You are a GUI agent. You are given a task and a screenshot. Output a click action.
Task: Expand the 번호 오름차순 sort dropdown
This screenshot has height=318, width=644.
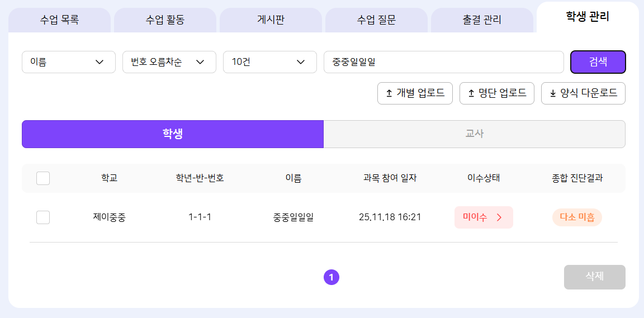[x=169, y=62]
